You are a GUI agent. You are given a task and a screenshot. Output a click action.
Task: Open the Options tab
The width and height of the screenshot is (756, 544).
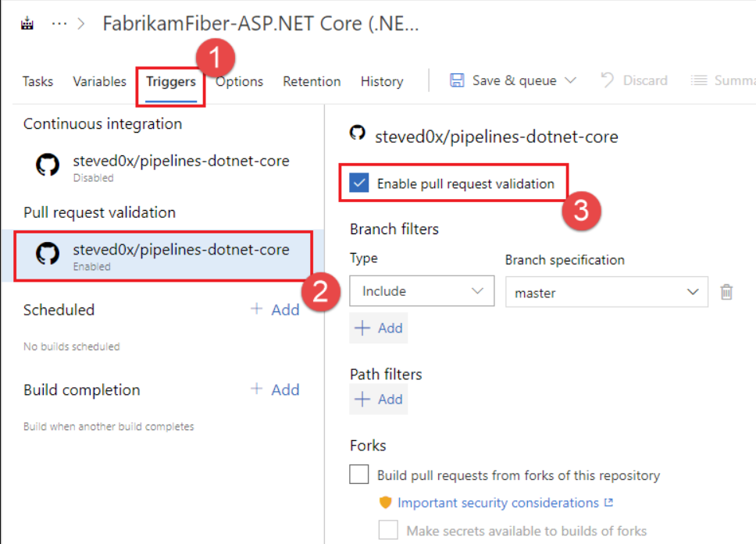(239, 81)
